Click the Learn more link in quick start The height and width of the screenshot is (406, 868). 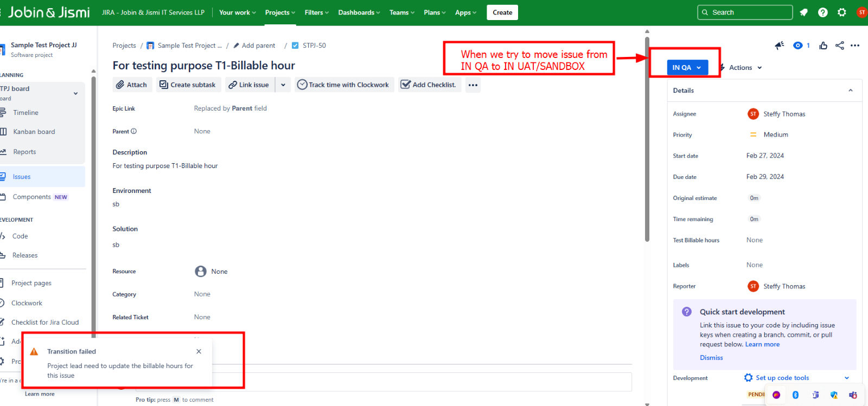point(762,345)
